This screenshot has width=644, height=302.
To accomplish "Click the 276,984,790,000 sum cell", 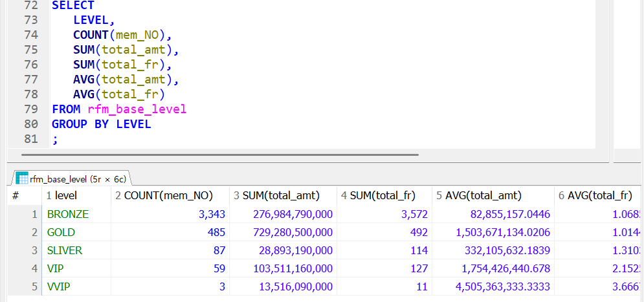I will click(283, 214).
